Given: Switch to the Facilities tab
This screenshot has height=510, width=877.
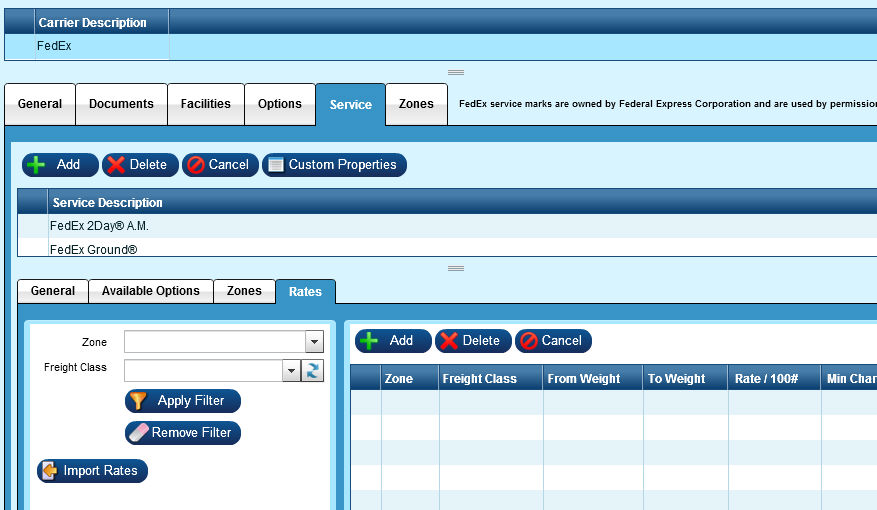Looking at the screenshot, I should (205, 104).
